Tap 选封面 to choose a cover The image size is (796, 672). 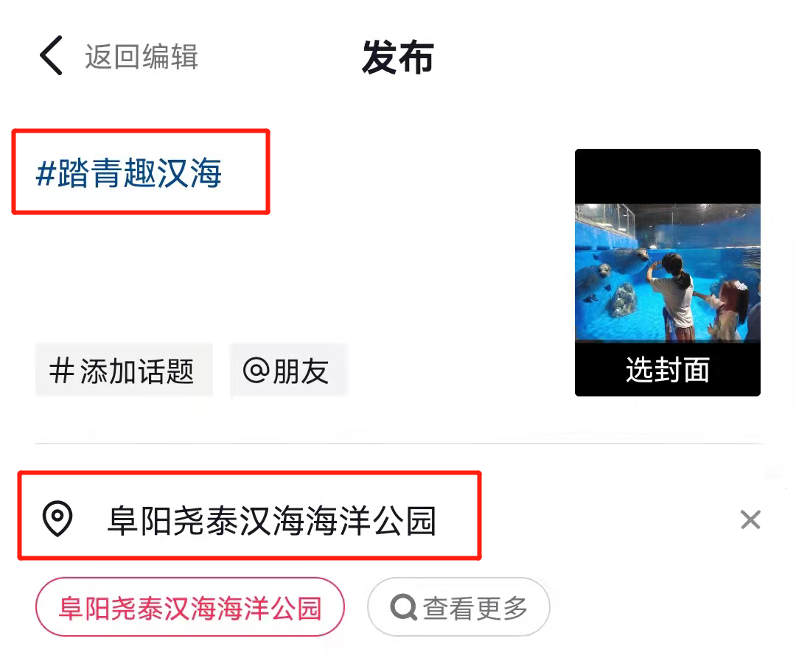click(x=667, y=369)
